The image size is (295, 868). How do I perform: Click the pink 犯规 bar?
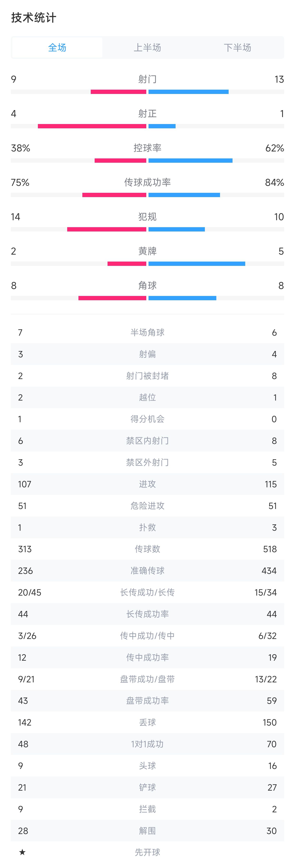[x=107, y=229]
